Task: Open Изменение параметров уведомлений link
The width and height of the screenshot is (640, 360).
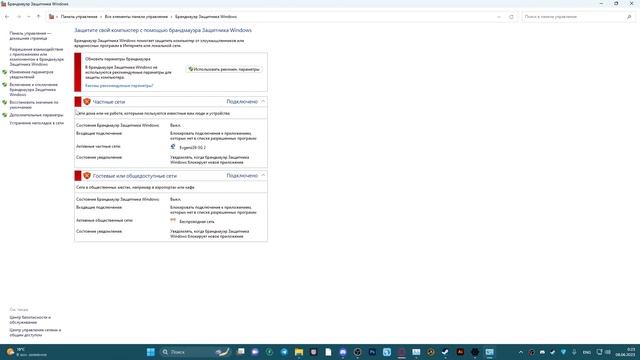Action: click(x=31, y=74)
